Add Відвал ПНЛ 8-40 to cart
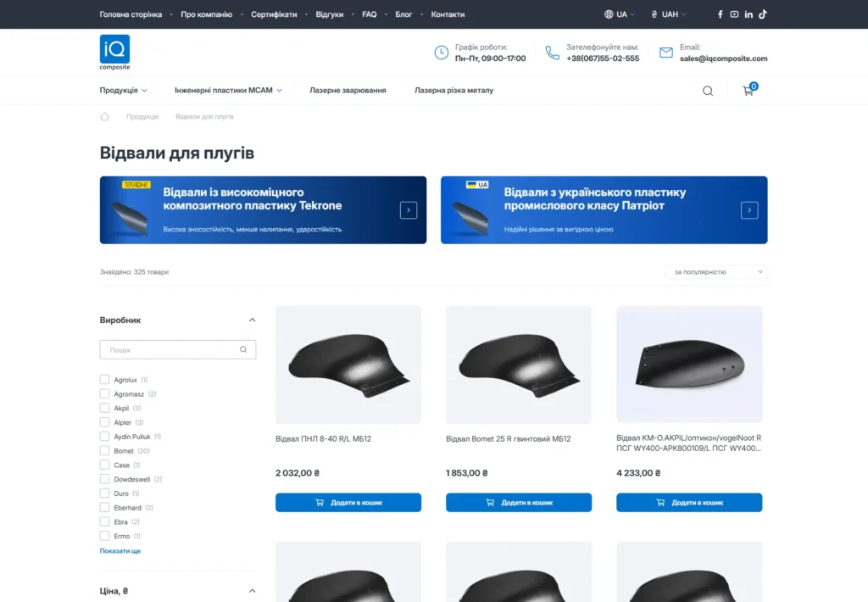Image resolution: width=868 pixels, height=602 pixels. [x=348, y=502]
